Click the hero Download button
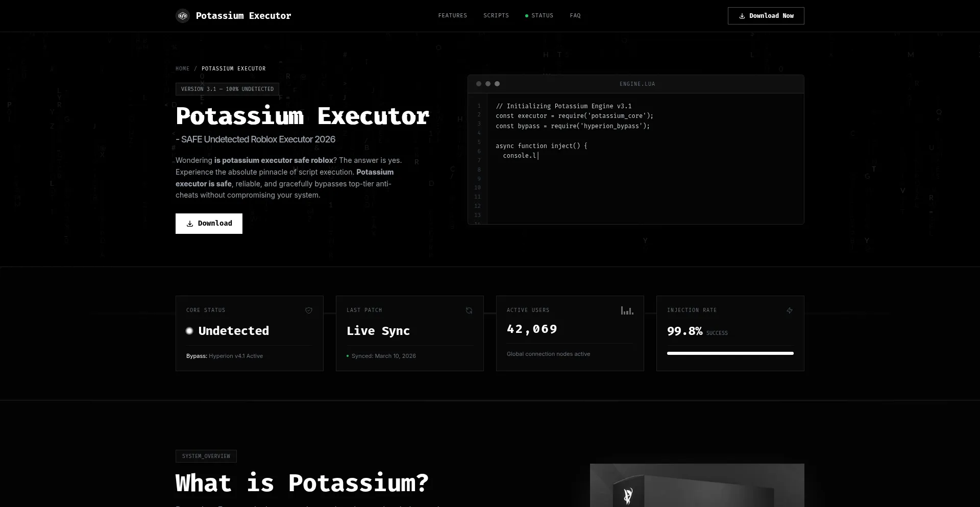The height and width of the screenshot is (507, 980). coord(209,224)
